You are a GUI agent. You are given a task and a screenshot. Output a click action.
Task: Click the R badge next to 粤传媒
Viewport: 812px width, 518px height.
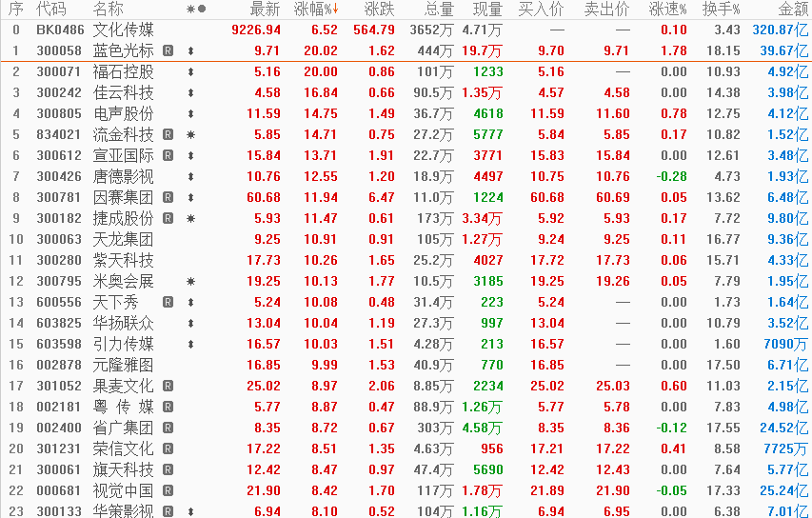pyautogui.click(x=168, y=407)
